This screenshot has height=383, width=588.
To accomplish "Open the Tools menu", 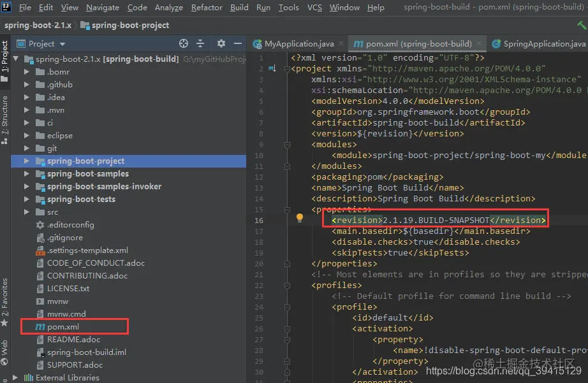I will pyautogui.click(x=288, y=7).
